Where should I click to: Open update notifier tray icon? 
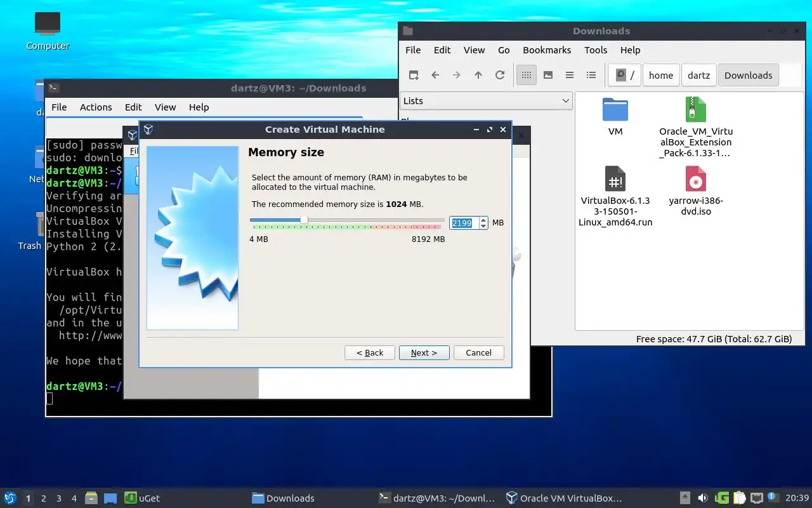click(773, 497)
